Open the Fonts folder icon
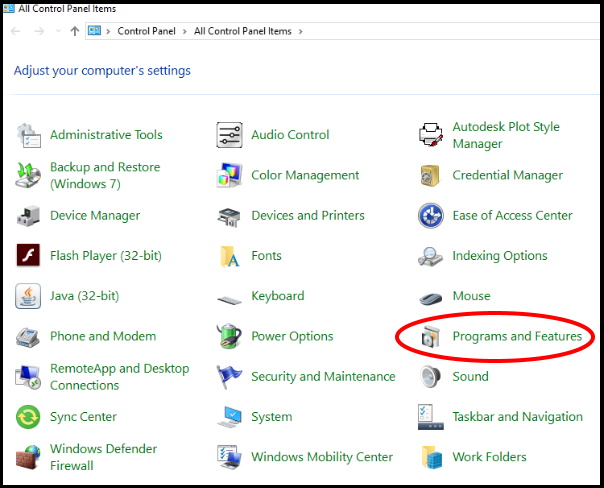This screenshot has height=488, width=604. click(x=230, y=257)
